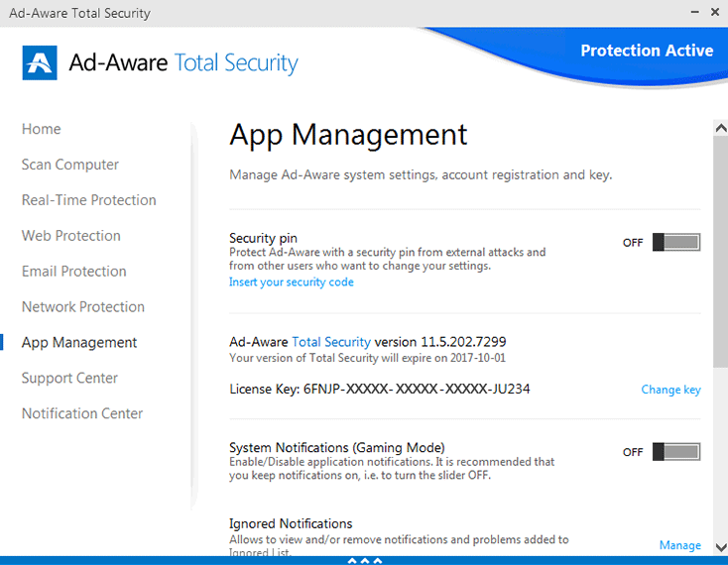Click scrollbar up arrow
This screenshot has width=728, height=565.
pyautogui.click(x=720, y=128)
